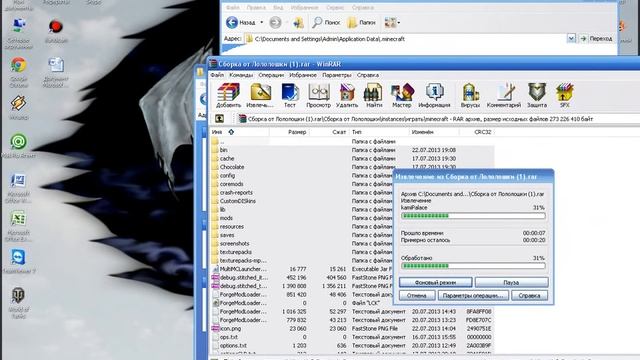Select the config folder row
640x360 pixels.
coord(302,176)
